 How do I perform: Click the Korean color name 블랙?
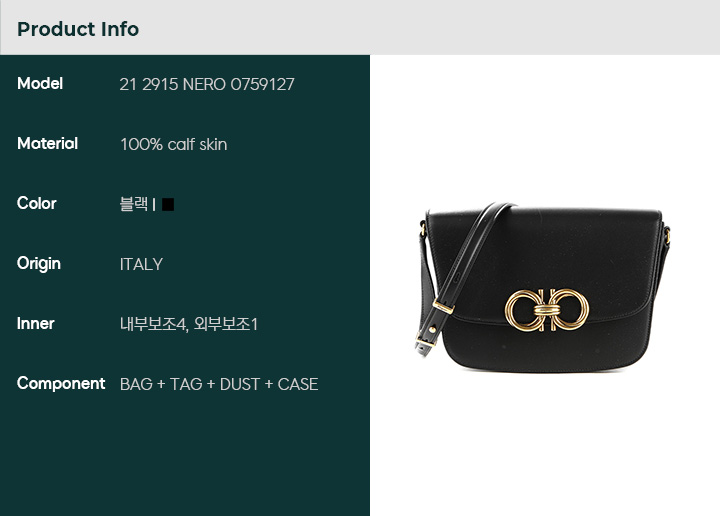(134, 204)
